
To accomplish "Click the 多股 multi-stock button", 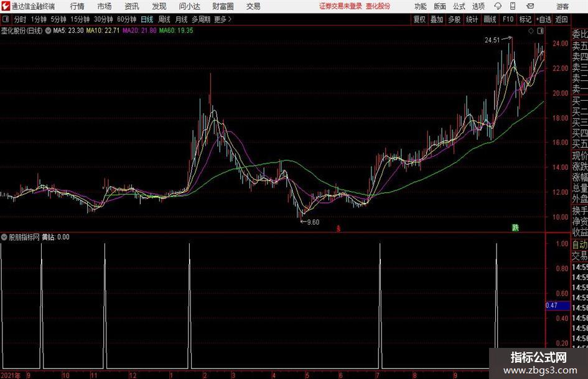I will click(454, 19).
